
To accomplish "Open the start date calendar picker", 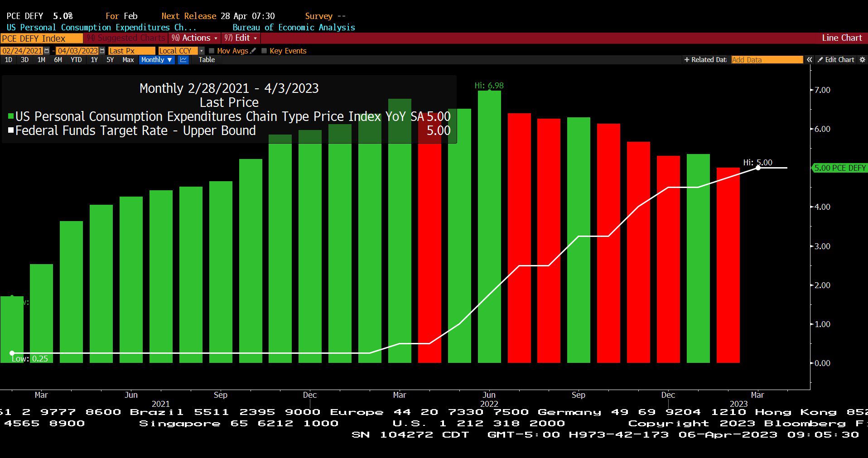I will (x=47, y=51).
